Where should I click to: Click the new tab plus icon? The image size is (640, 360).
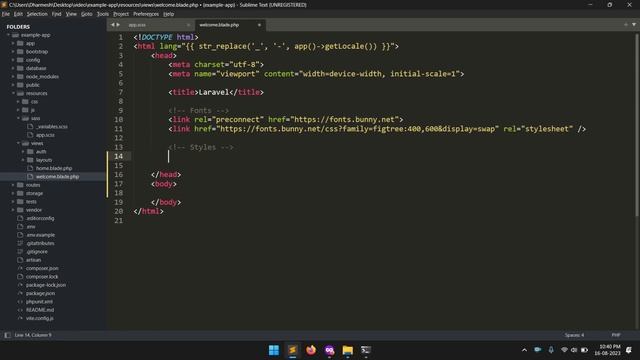point(626,24)
